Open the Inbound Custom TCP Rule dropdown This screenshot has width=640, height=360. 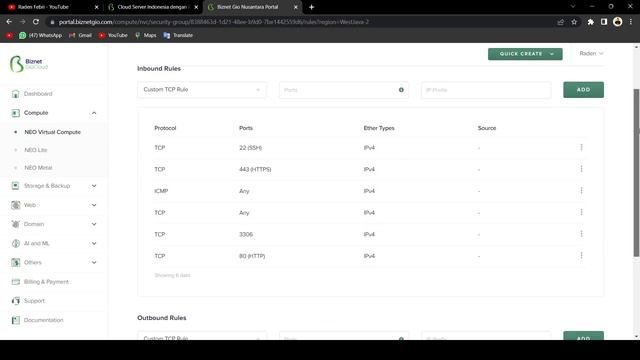[202, 90]
